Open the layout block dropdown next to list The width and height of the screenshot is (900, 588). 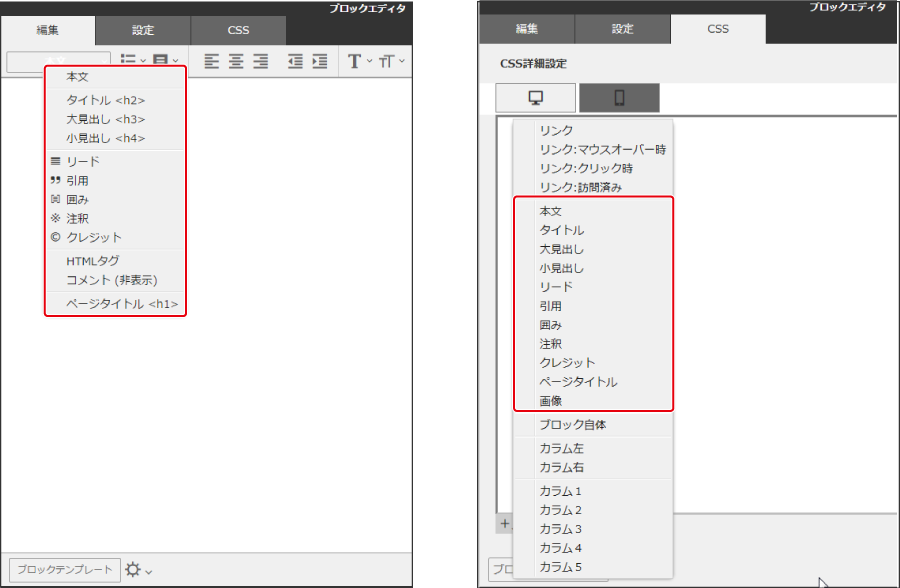pos(165,60)
